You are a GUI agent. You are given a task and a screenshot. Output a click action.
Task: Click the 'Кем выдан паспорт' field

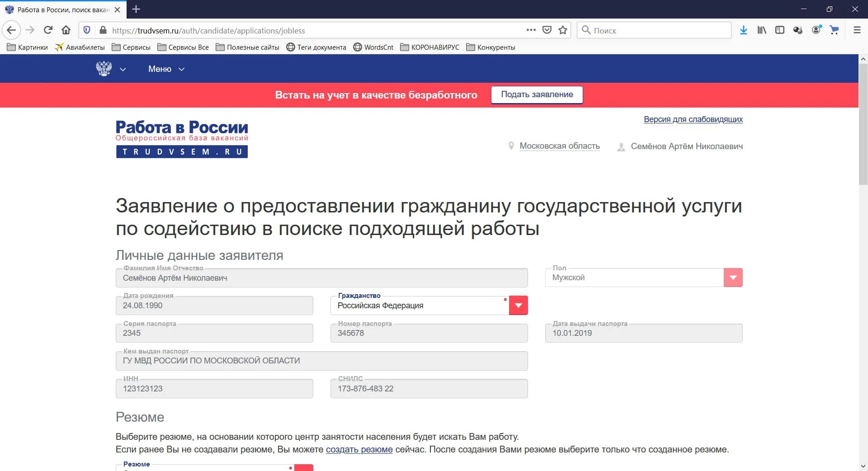point(321,361)
